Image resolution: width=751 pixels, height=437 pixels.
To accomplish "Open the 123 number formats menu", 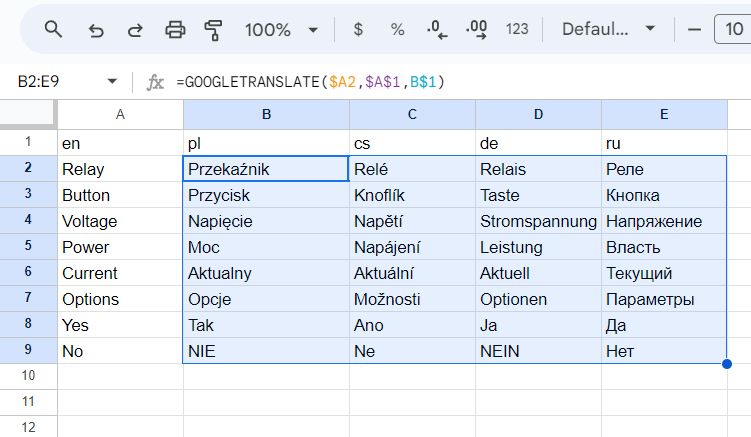I will click(x=517, y=30).
